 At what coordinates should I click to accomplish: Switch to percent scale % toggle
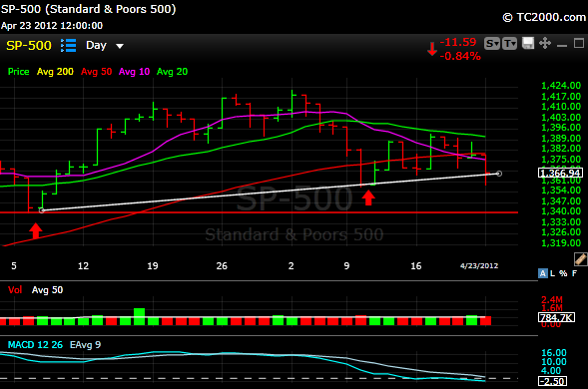point(563,273)
